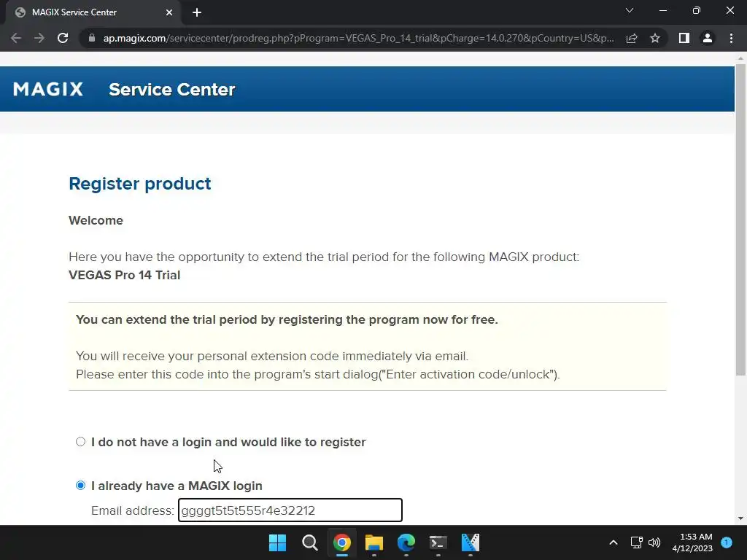Select 'I do not have a login' option
This screenshot has height=560, width=747.
[x=80, y=442]
